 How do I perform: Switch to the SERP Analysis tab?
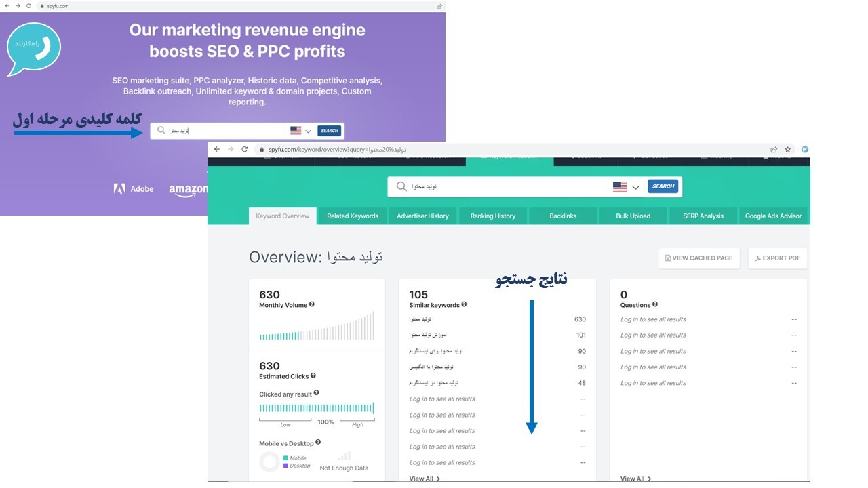(x=703, y=216)
